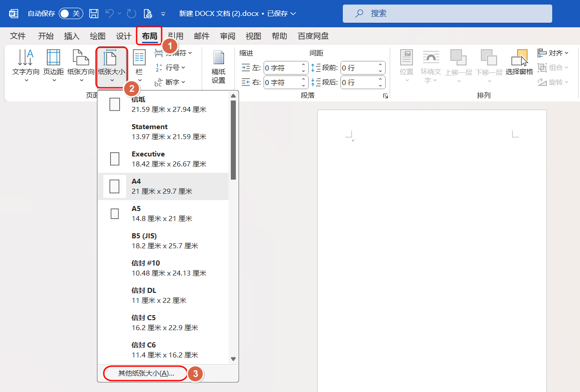Viewport: 580px width, 392px height.
Task: Click the Undo arrow icon
Action: (110, 14)
